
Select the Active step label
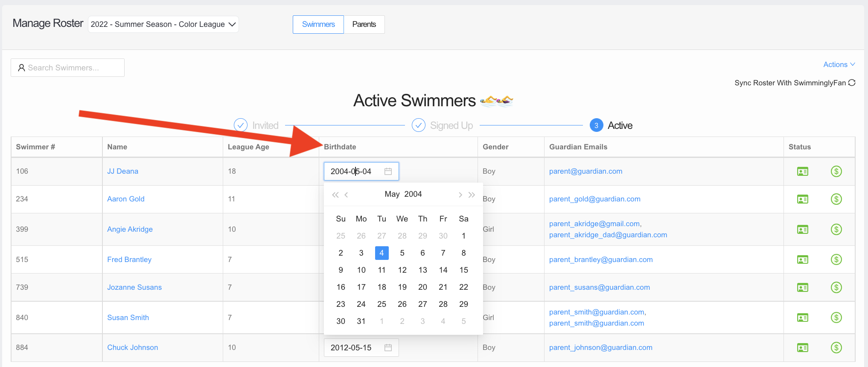[620, 125]
